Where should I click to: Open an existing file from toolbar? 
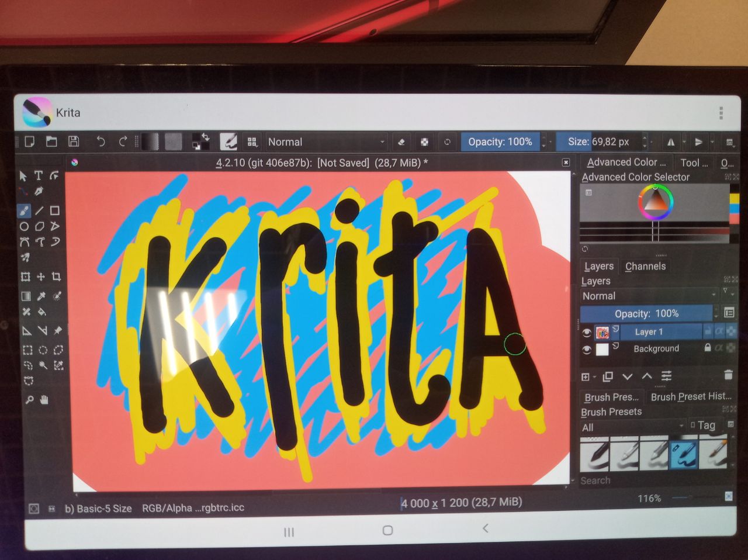pyautogui.click(x=51, y=141)
